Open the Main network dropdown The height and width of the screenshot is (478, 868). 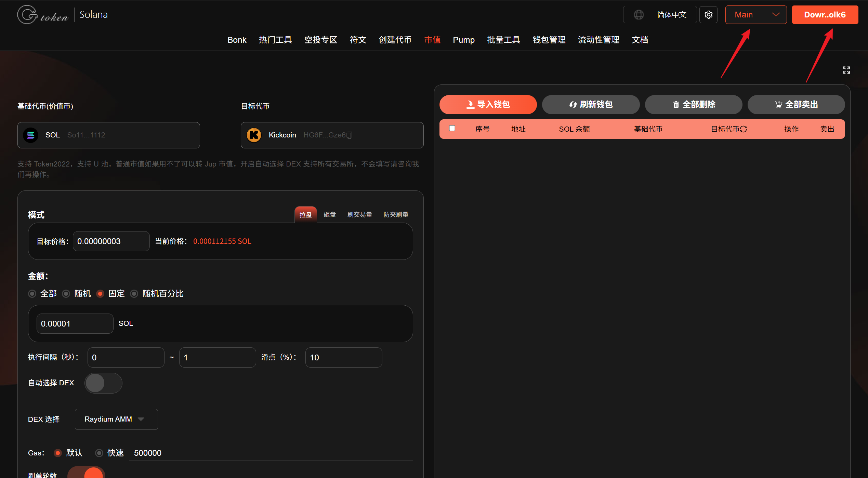[x=755, y=15]
